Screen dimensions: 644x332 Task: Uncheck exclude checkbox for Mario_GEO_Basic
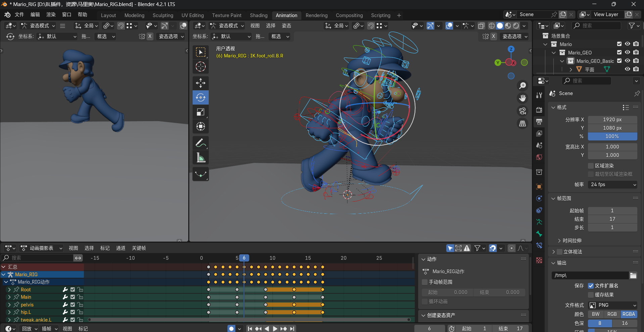[x=619, y=61]
